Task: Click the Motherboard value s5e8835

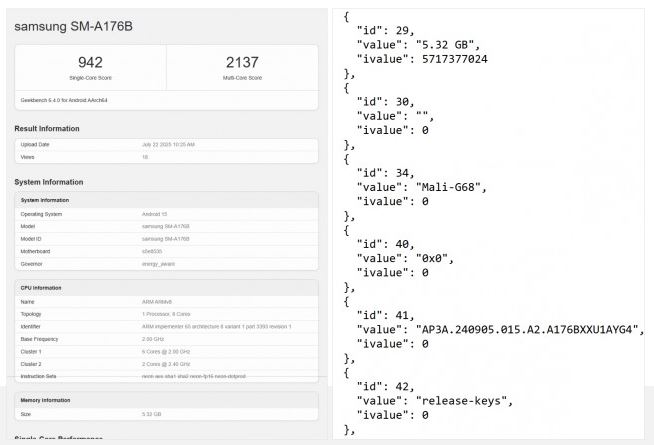Action: click(152, 251)
